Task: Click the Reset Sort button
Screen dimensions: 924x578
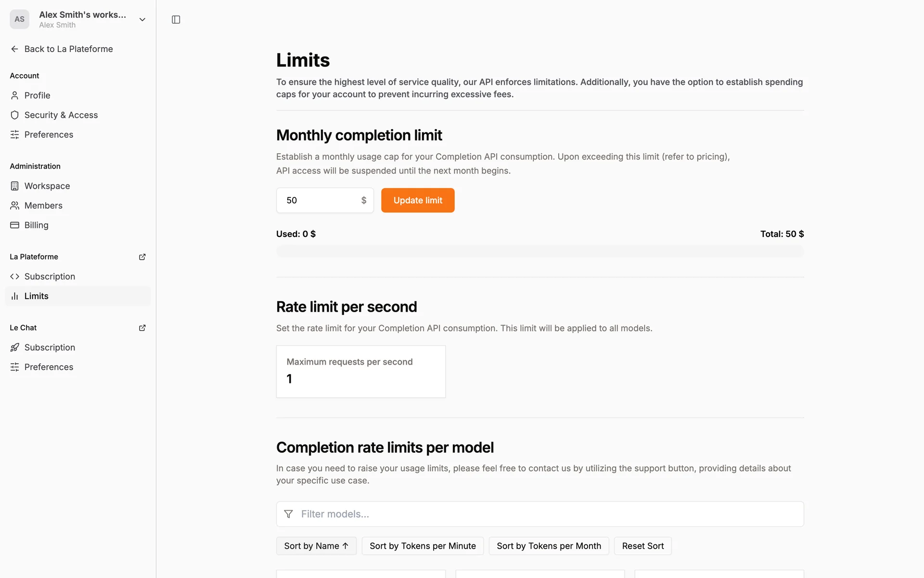Action: click(642, 546)
